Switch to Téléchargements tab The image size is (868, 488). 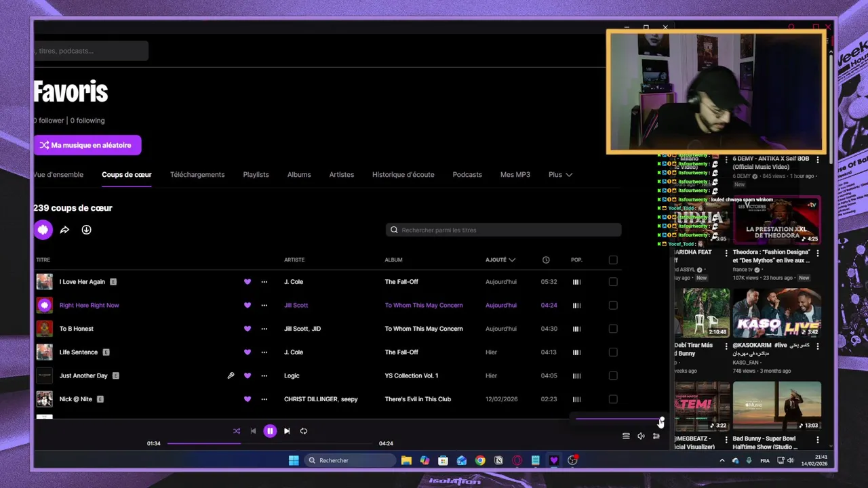click(197, 175)
